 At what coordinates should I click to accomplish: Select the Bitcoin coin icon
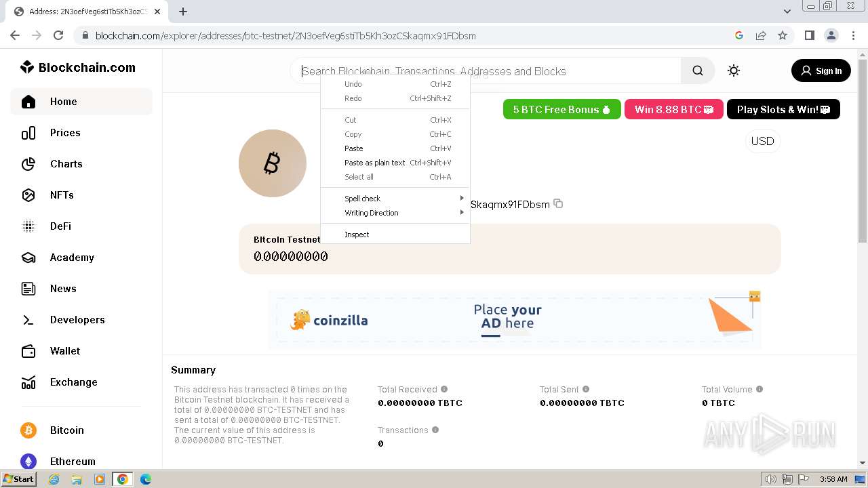click(28, 430)
